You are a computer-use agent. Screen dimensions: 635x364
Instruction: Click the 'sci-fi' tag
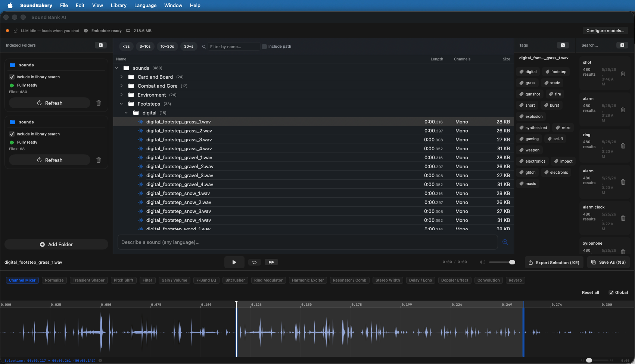[555, 139]
